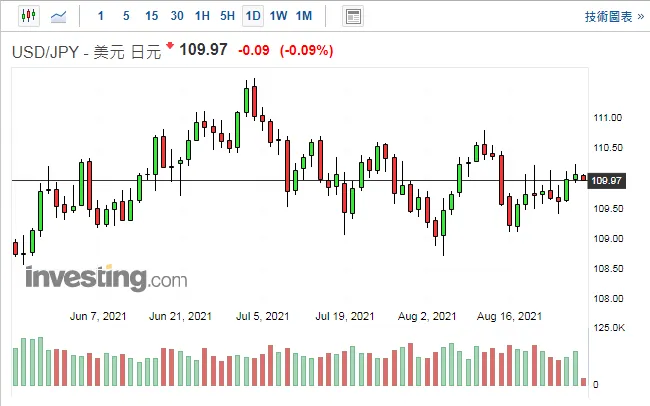Set chart to 1M monthly interval

(303, 16)
